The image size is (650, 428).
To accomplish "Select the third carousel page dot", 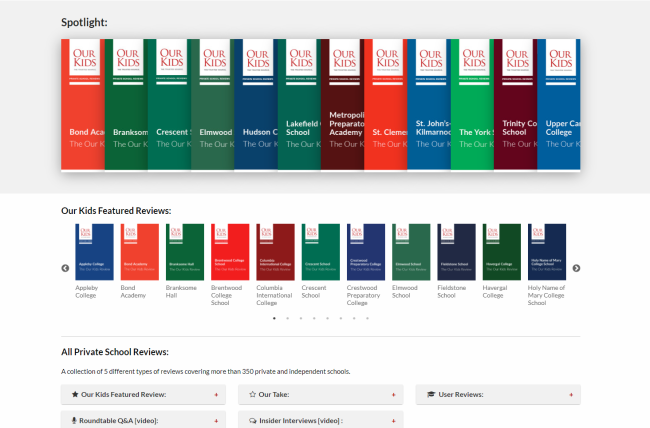I will (301, 319).
